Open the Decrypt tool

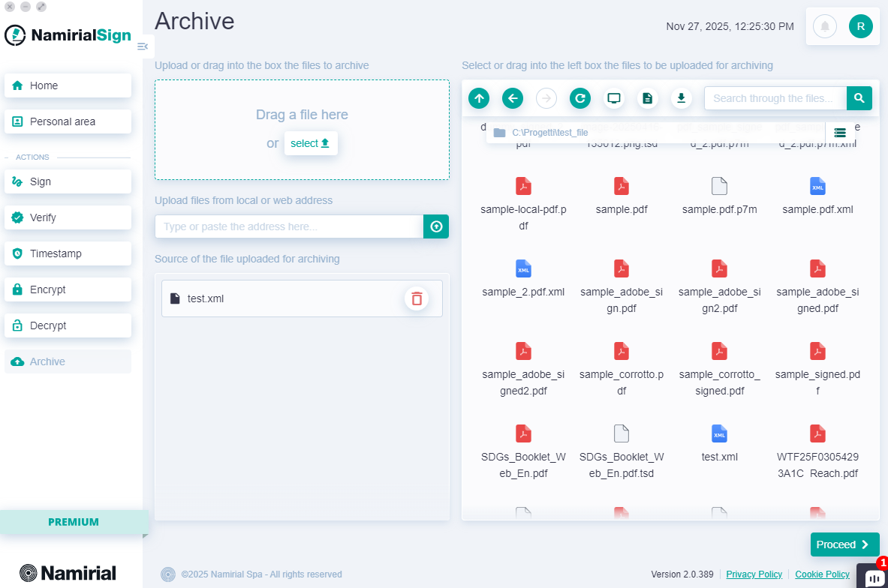(x=68, y=325)
